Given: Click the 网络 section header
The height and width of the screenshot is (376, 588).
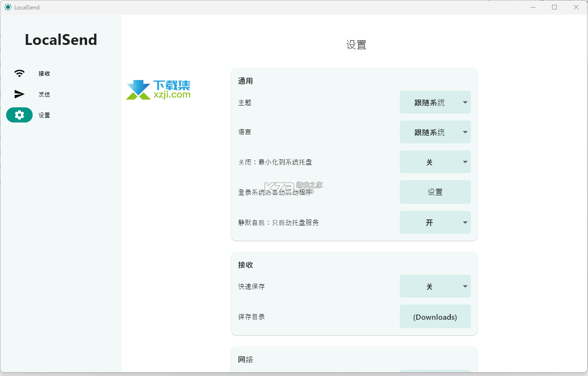Looking at the screenshot, I should [x=245, y=359].
